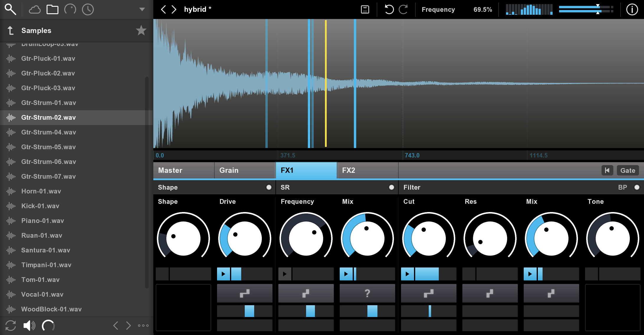Switch to the Grain tab
This screenshot has height=335, width=644.
(x=245, y=170)
